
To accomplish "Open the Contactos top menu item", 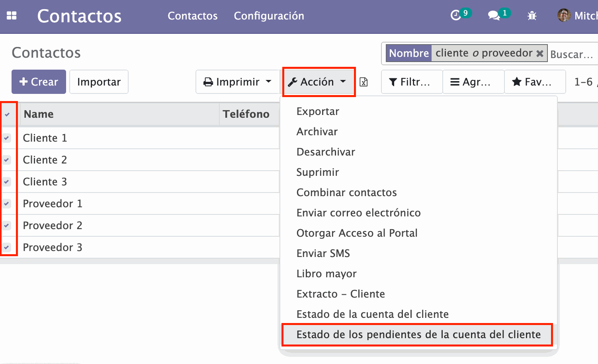I will (192, 16).
